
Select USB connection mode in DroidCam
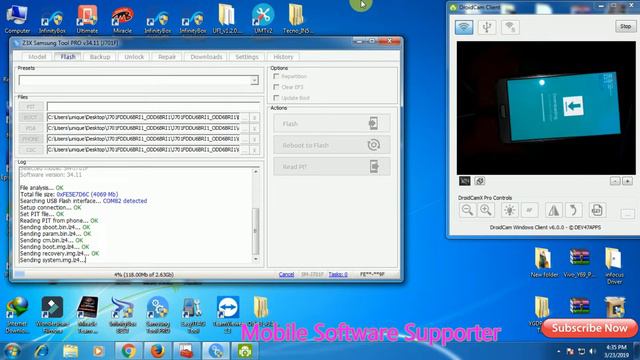click(x=487, y=27)
